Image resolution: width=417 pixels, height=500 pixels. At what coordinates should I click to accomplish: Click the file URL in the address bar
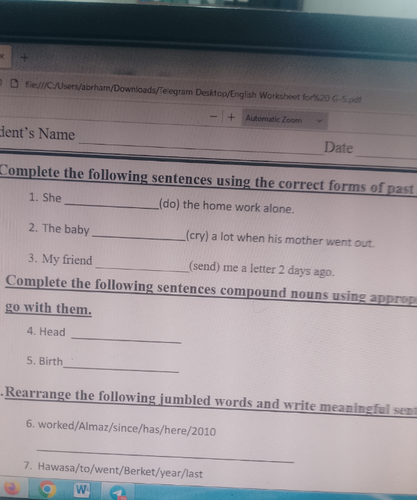coord(193,92)
